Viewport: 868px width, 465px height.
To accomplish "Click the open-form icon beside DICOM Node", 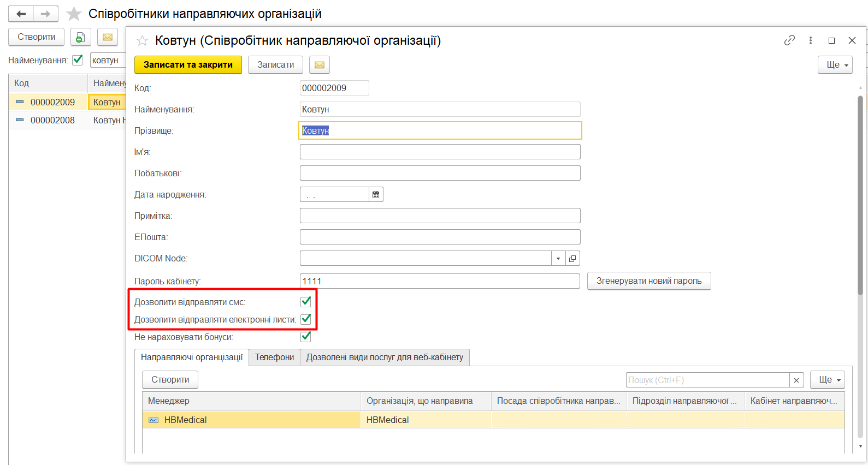I will pyautogui.click(x=572, y=259).
